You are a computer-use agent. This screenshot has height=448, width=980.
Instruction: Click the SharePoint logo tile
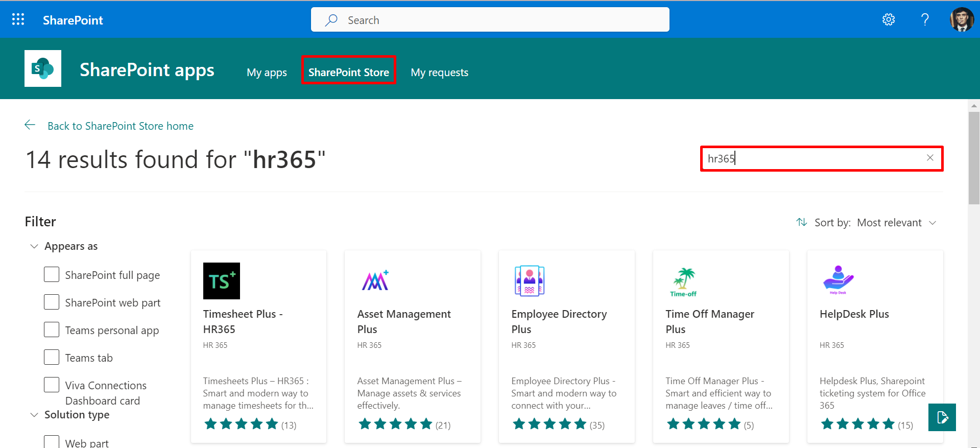pos(43,68)
